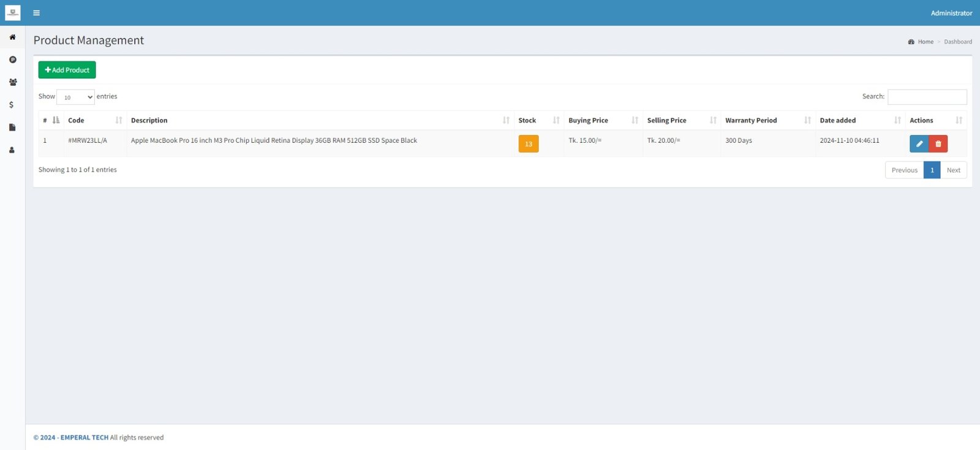
Task: Open the EMPERAL TECH footer link
Action: [85, 437]
